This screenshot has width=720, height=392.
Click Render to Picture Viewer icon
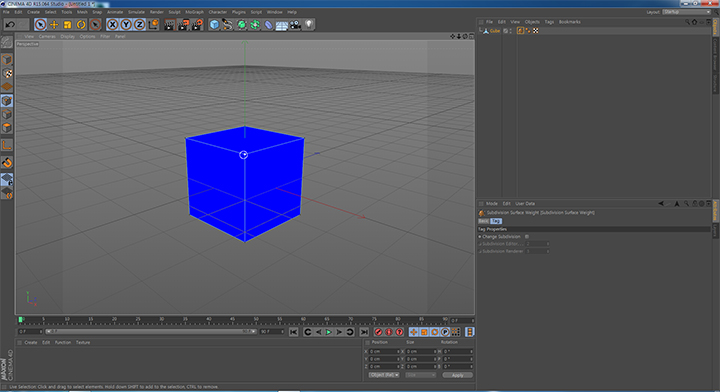point(183,25)
